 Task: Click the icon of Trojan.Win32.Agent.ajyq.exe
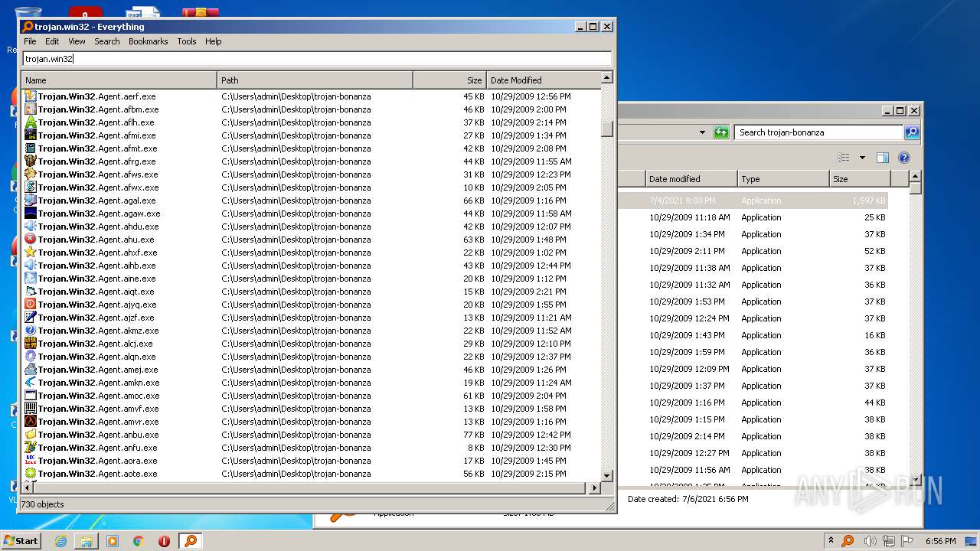click(31, 305)
